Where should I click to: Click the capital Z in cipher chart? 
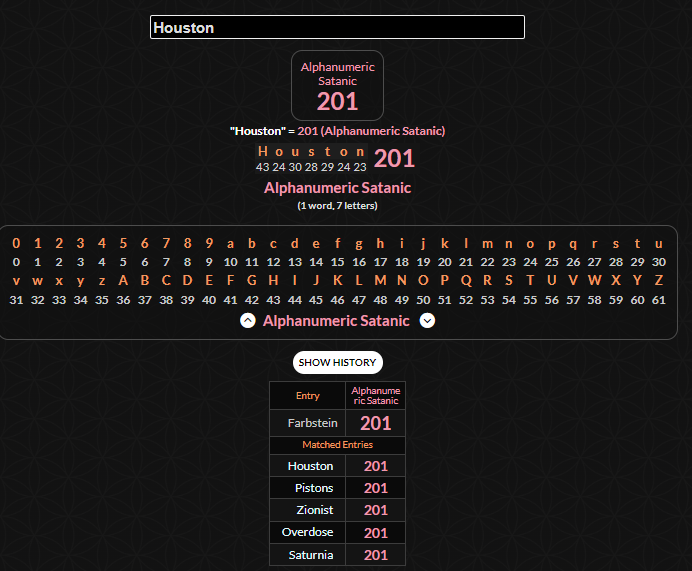[x=658, y=280]
